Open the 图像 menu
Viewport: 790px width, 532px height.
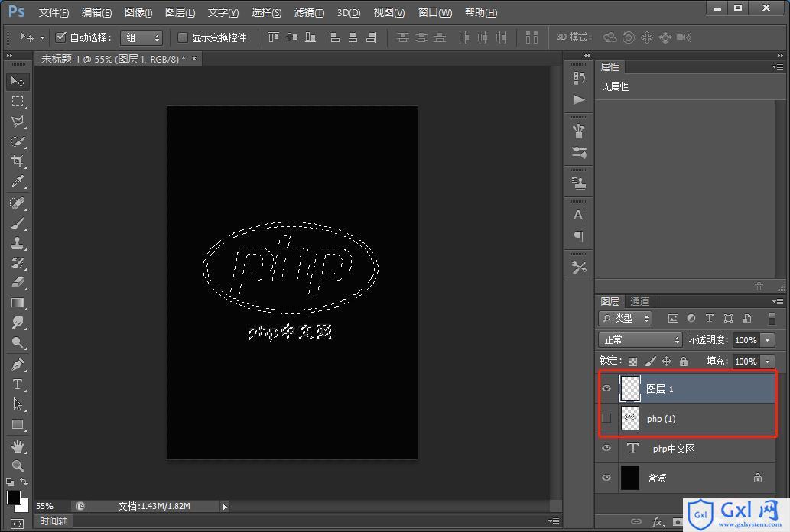138,12
